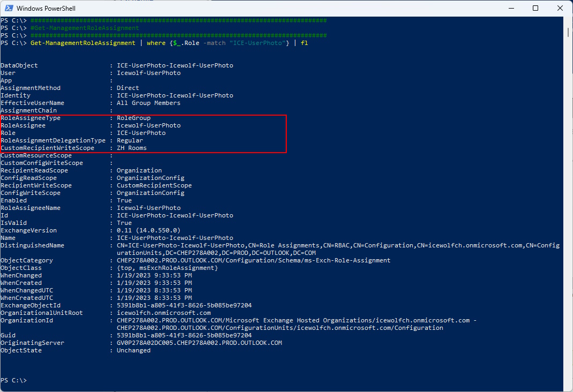Viewport: 573px width, 392px height.
Task: Click ObjectClass value {top, msExchRoleAssignment}
Action: [167, 268]
